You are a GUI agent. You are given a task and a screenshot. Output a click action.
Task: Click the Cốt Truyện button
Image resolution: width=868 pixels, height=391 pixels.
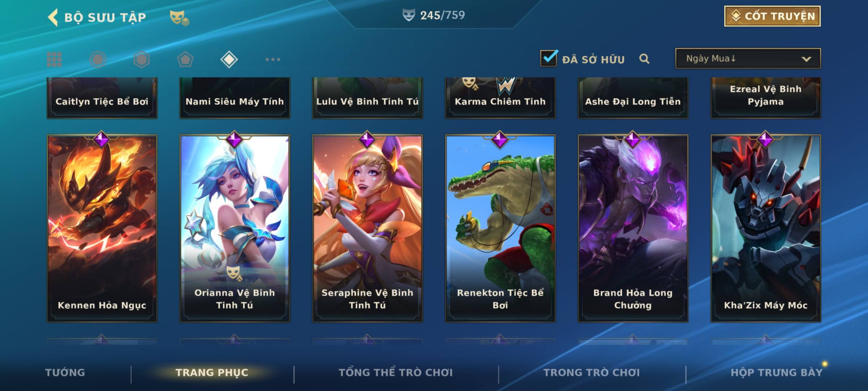coord(772,16)
